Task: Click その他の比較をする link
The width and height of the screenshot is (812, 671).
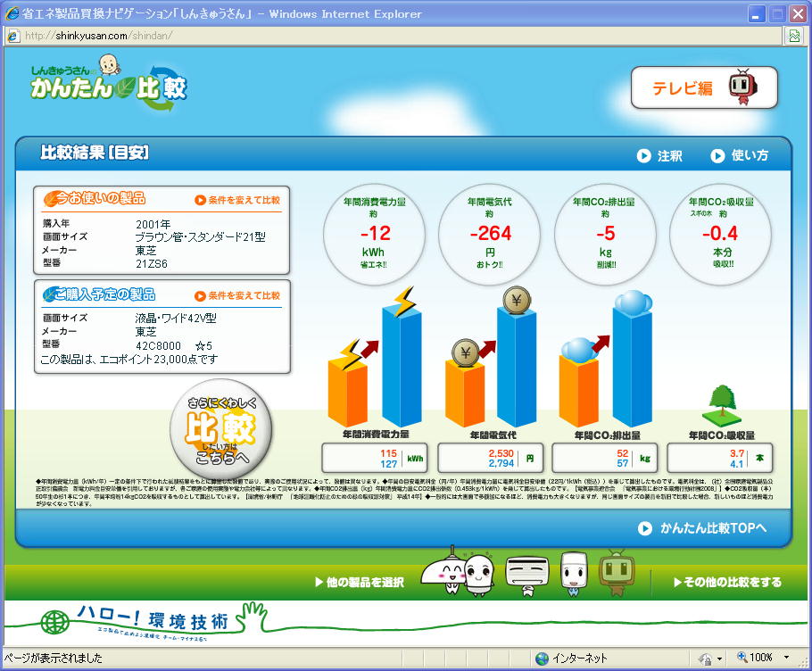Action: (x=727, y=582)
